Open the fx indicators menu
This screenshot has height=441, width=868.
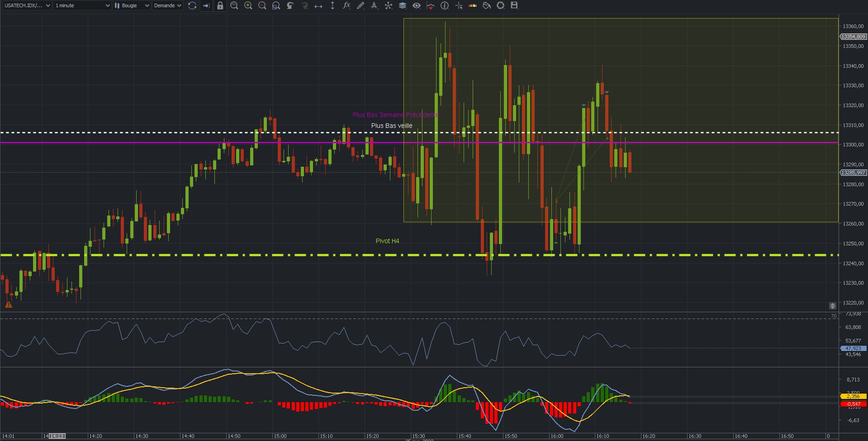(x=346, y=5)
